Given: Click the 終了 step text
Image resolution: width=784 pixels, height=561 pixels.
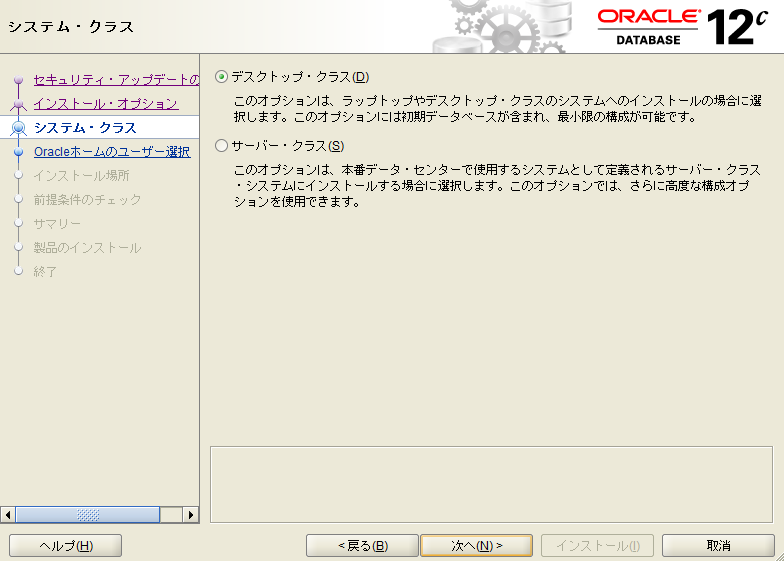Looking at the screenshot, I should click(x=45, y=272).
